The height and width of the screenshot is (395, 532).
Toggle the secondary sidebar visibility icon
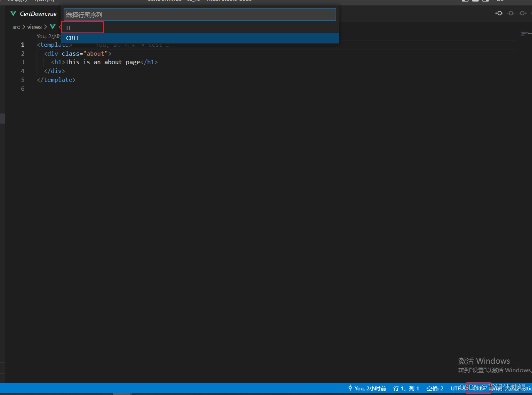click(x=485, y=1)
